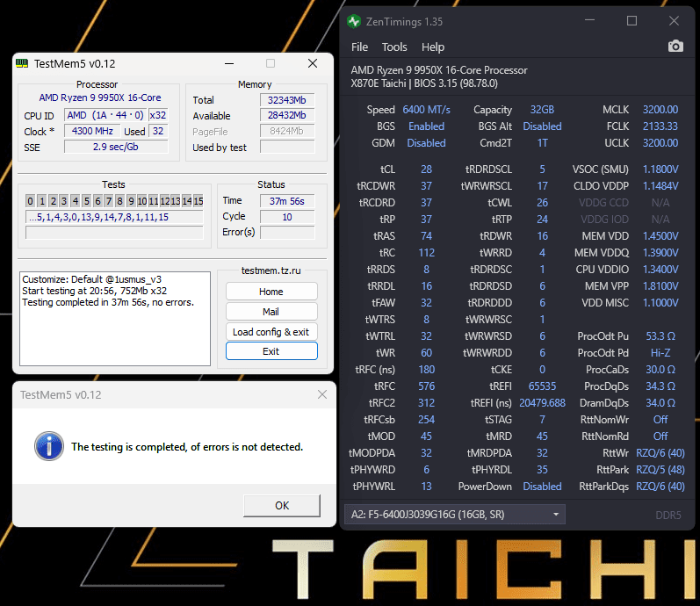Click the blue info icon in the dialog
This screenshot has height=606, width=700.
coord(49,446)
